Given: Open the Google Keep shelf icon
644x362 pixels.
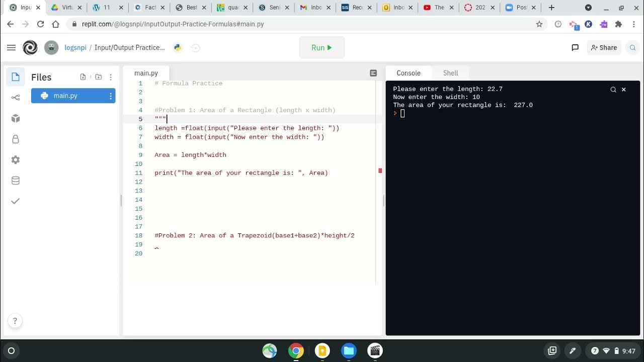Looking at the screenshot, I should coord(323,351).
